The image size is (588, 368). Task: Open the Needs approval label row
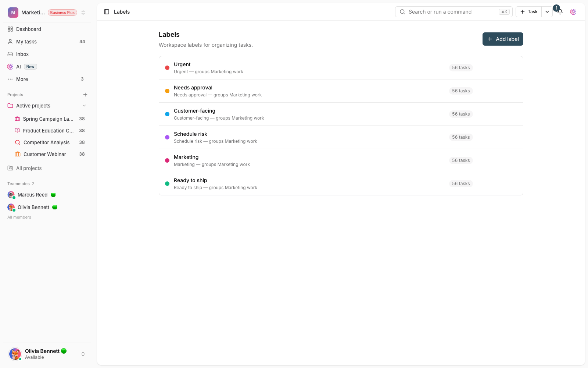[341, 91]
